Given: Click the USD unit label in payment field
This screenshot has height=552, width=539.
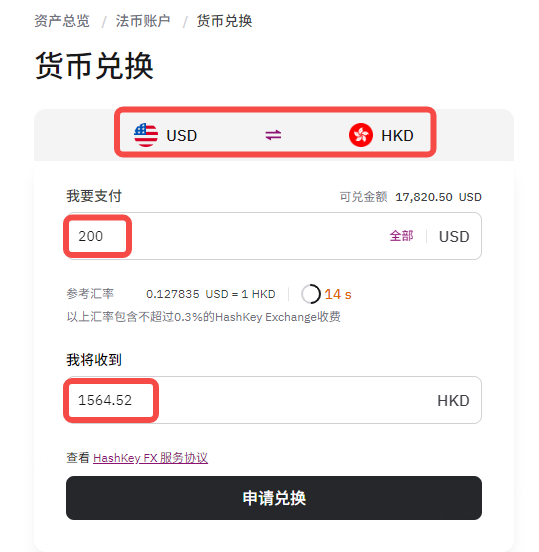Looking at the screenshot, I should tap(454, 237).
